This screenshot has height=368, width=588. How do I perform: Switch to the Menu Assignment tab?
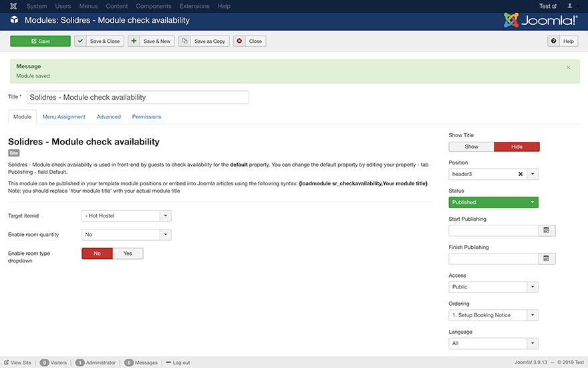[x=64, y=117]
